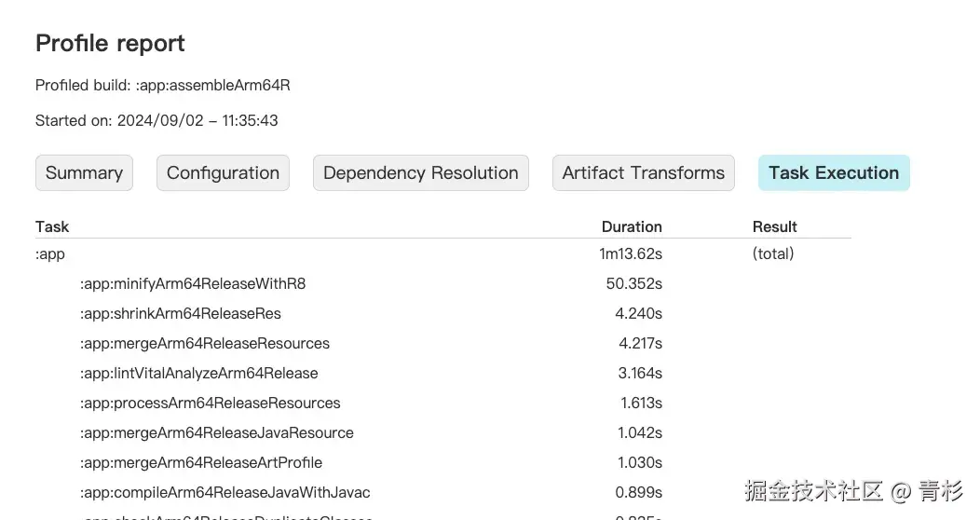Click the mergeArm64ReleaseJavaResource task

coord(217,432)
